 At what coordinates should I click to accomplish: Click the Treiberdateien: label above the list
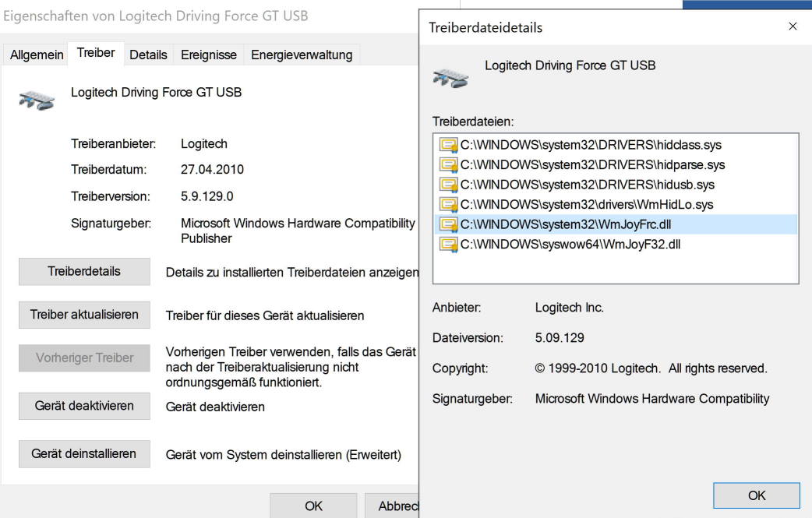click(x=473, y=122)
